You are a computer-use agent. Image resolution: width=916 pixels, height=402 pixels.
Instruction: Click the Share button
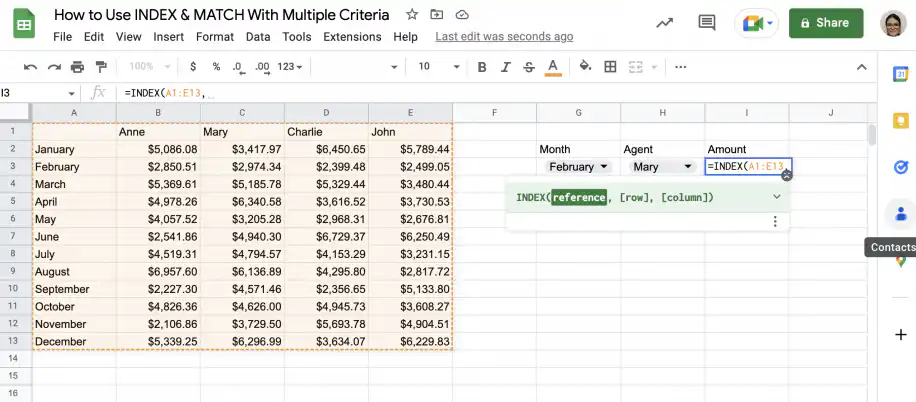click(826, 23)
